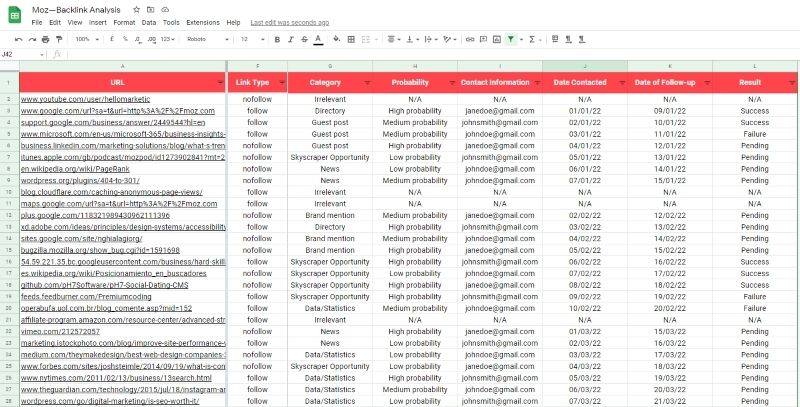Open Category column filter dropdown

pyautogui.click(x=366, y=83)
